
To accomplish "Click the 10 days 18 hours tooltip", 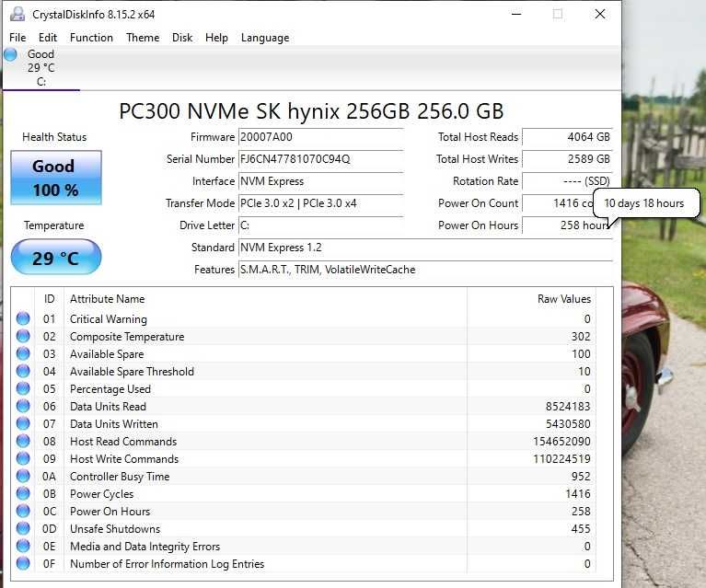I will [x=646, y=203].
